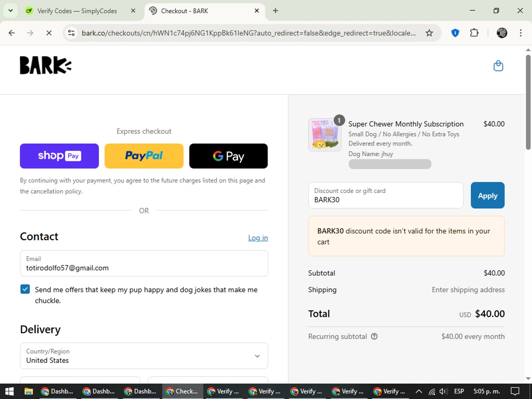Open the shopping bag cart icon
Screen dimensions: 532x399
(498, 66)
